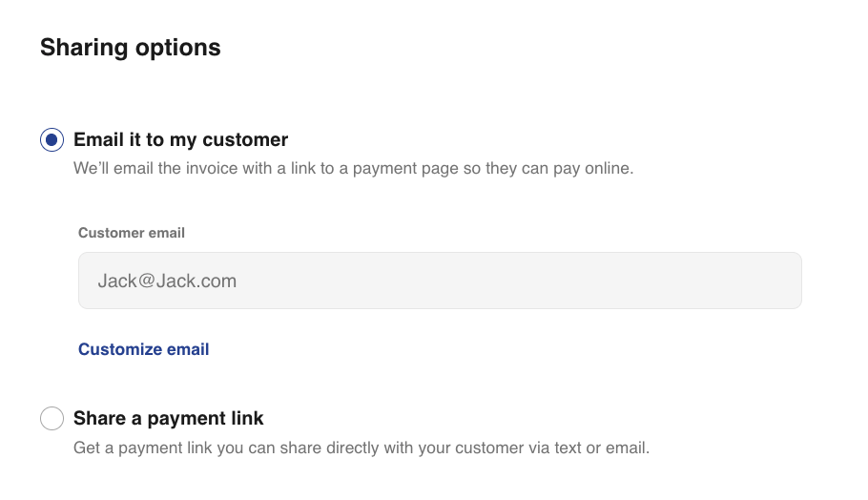
Task: Click the "Customer email" field label
Action: pyautogui.click(x=132, y=233)
